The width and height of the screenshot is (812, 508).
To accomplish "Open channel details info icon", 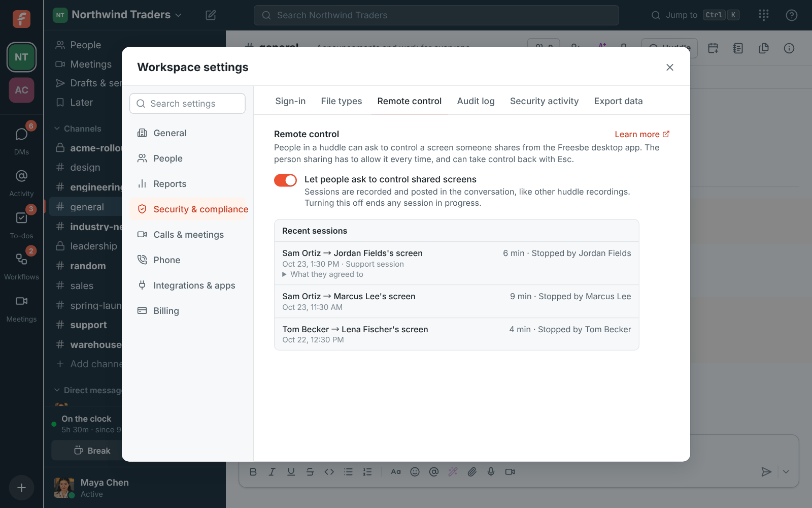I will (789, 48).
